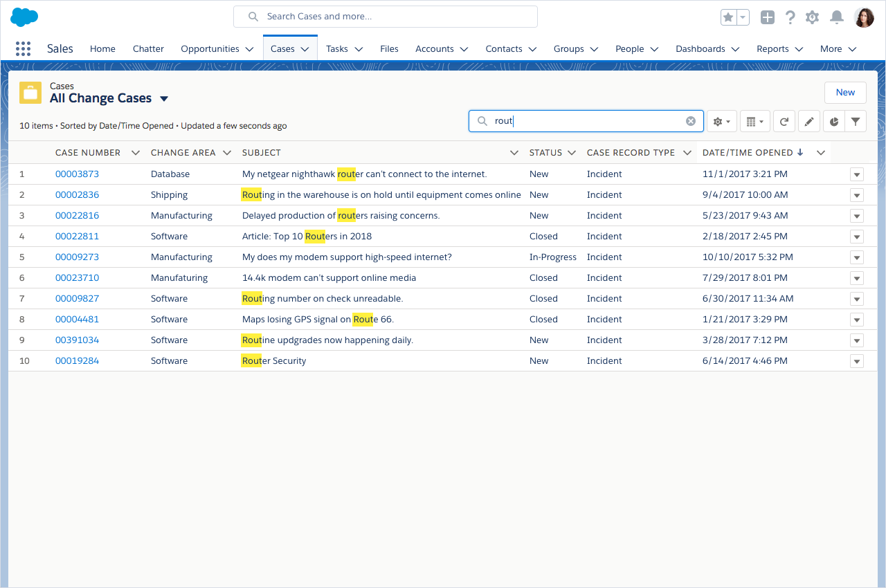The image size is (886, 588).
Task: Sort by Date/Time Opened column
Action: (x=747, y=152)
